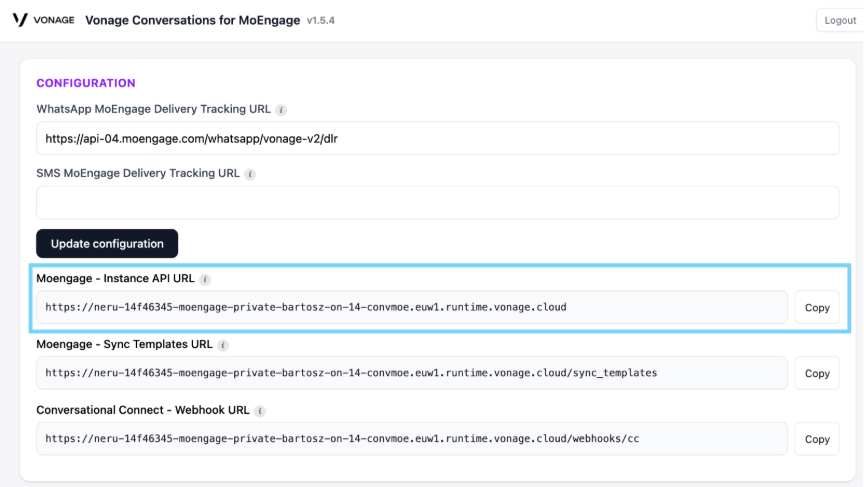This screenshot has height=487, width=864.
Task: Open info icon beside Instance API URL
Action: point(205,279)
